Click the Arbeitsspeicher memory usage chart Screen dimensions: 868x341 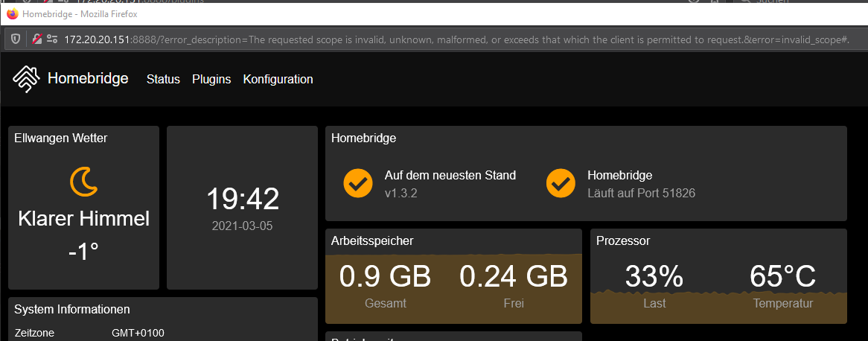point(453,285)
